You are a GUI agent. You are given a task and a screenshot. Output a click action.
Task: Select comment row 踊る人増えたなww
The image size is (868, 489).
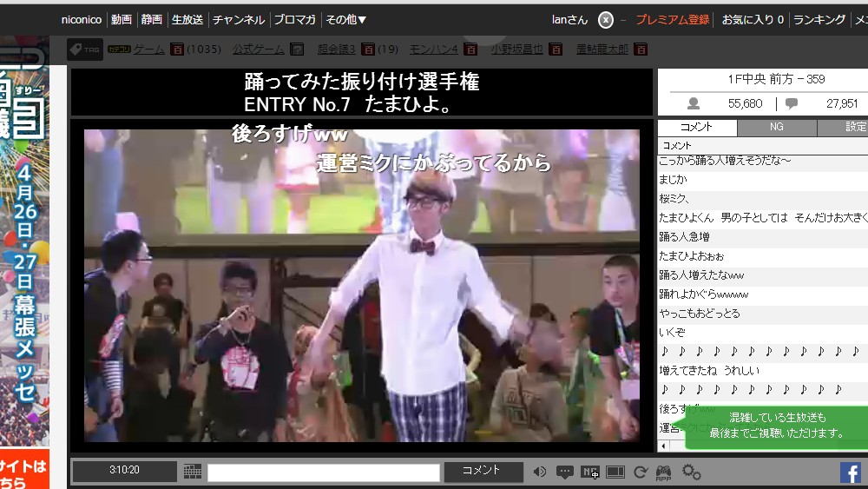(763, 275)
